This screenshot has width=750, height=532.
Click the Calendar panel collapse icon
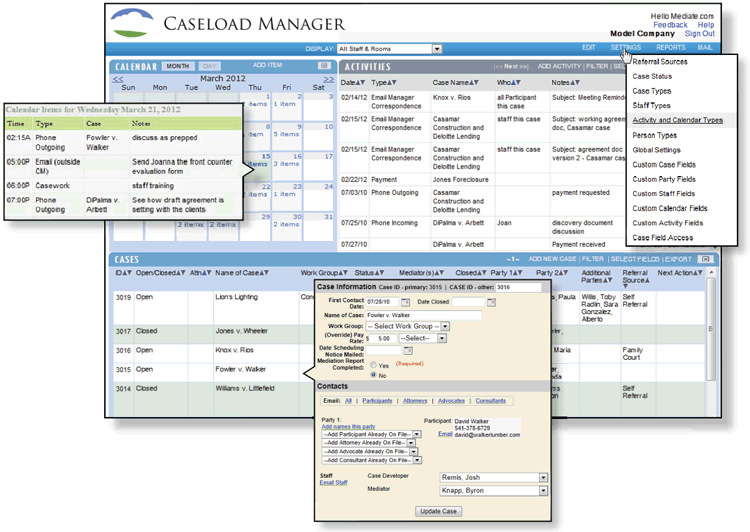coord(324,66)
